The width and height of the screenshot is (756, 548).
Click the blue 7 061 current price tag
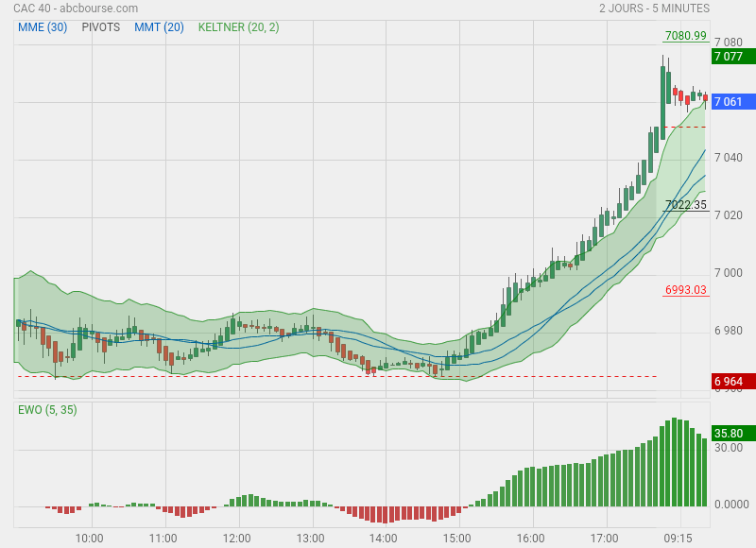click(x=733, y=102)
